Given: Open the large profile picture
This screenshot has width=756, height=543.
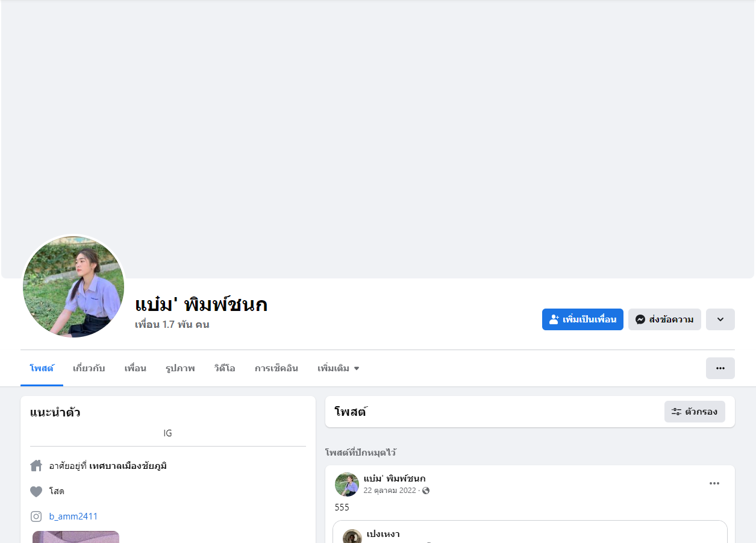Looking at the screenshot, I should click(73, 287).
